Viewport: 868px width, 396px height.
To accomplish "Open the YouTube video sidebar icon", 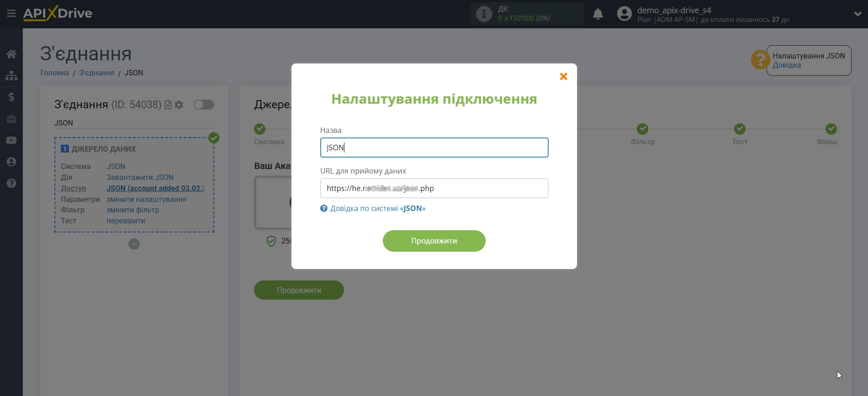I will (11, 140).
